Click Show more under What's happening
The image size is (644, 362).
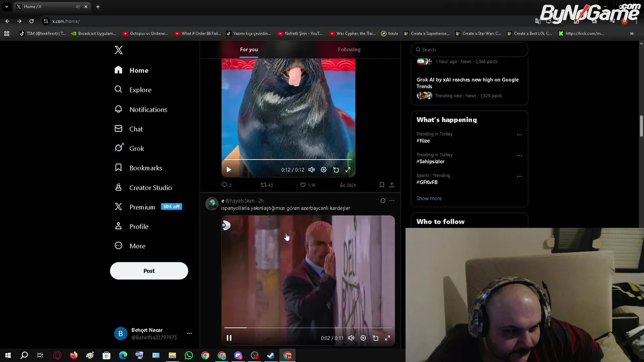pyautogui.click(x=429, y=198)
